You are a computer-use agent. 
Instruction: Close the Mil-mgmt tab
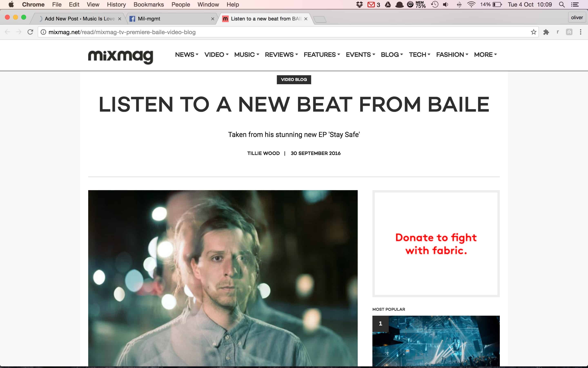tap(213, 19)
